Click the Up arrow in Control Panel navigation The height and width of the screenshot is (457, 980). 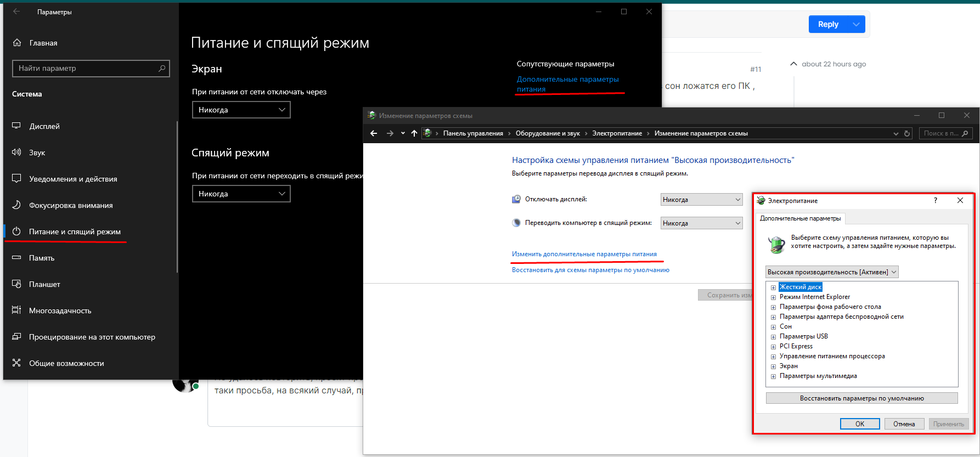tap(414, 133)
